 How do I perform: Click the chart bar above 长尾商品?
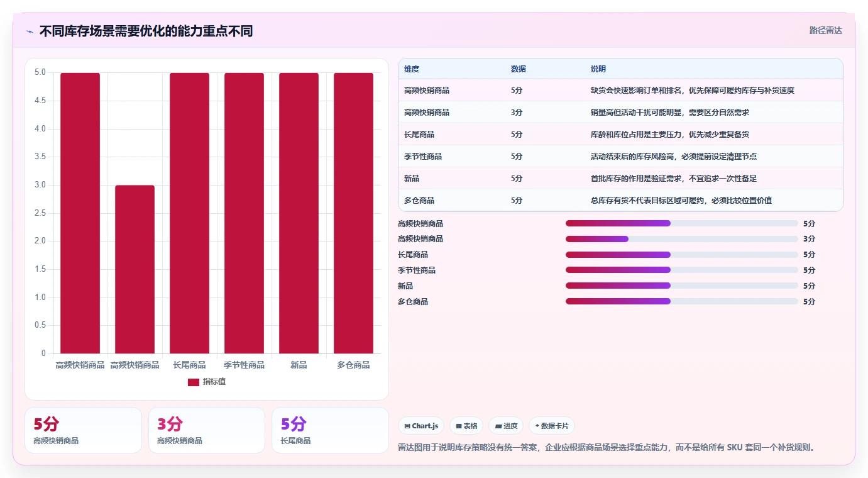189,213
